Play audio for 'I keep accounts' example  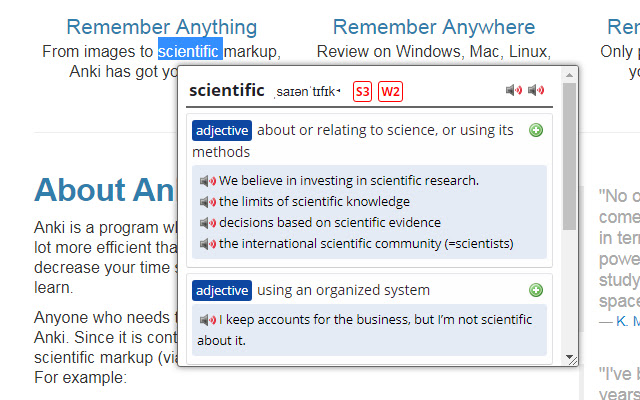[x=208, y=320]
